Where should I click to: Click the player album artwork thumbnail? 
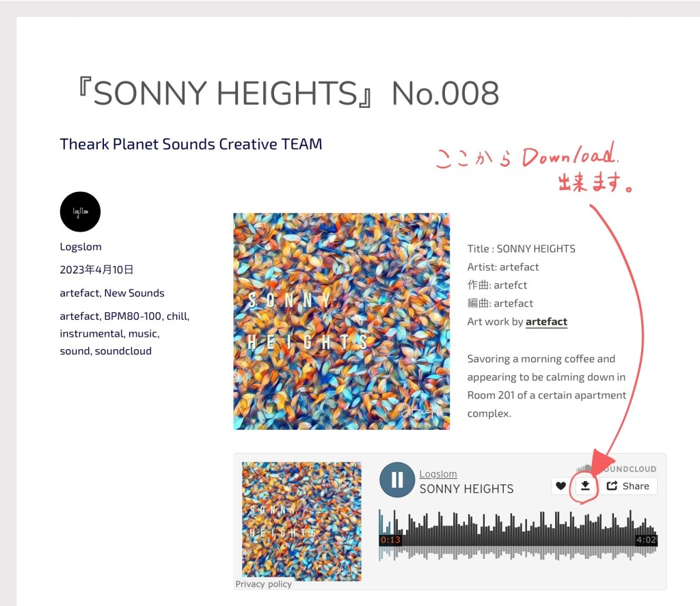tap(301, 521)
